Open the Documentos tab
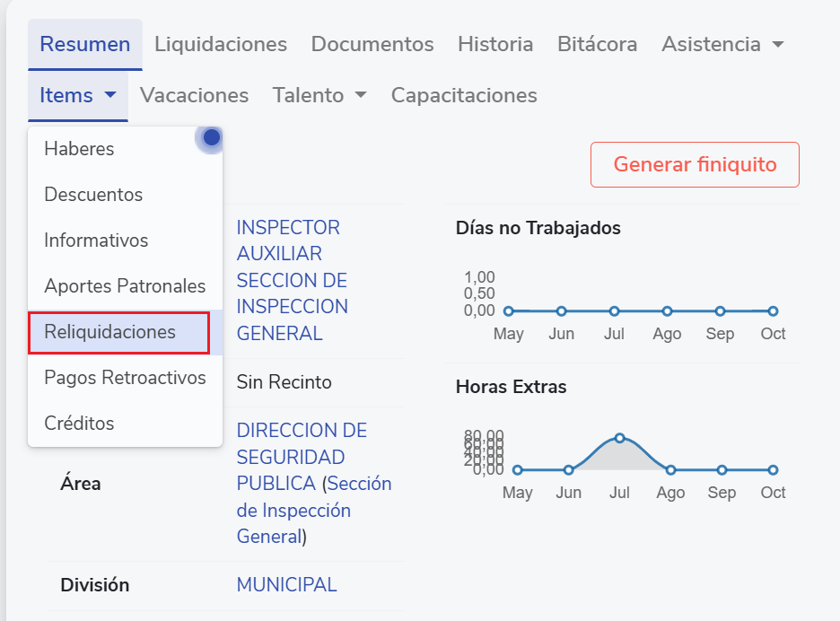 [x=372, y=44]
